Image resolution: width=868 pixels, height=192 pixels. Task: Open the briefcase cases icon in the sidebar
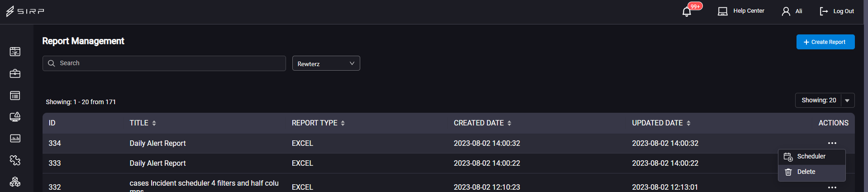point(15,73)
